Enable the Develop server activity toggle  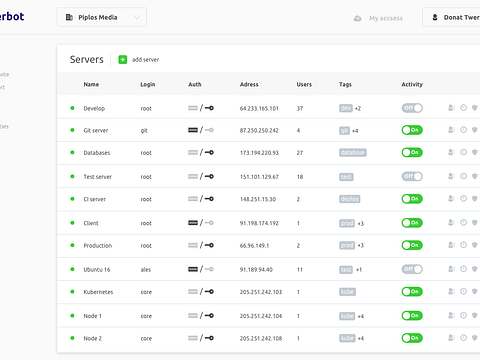point(412,108)
